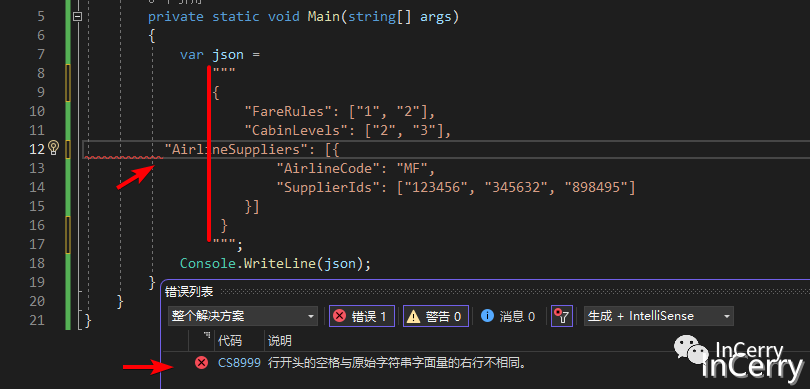The image size is (810, 389).
Task: Select the CS8999 error description text
Action: pos(397,363)
